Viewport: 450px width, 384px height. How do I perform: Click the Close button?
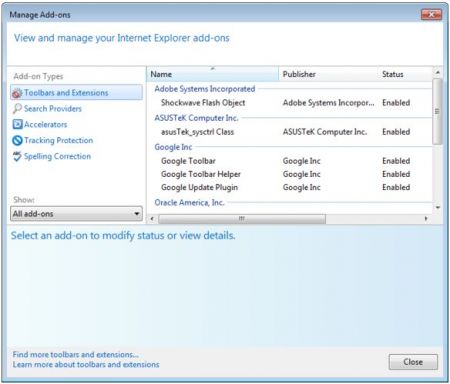pyautogui.click(x=413, y=362)
